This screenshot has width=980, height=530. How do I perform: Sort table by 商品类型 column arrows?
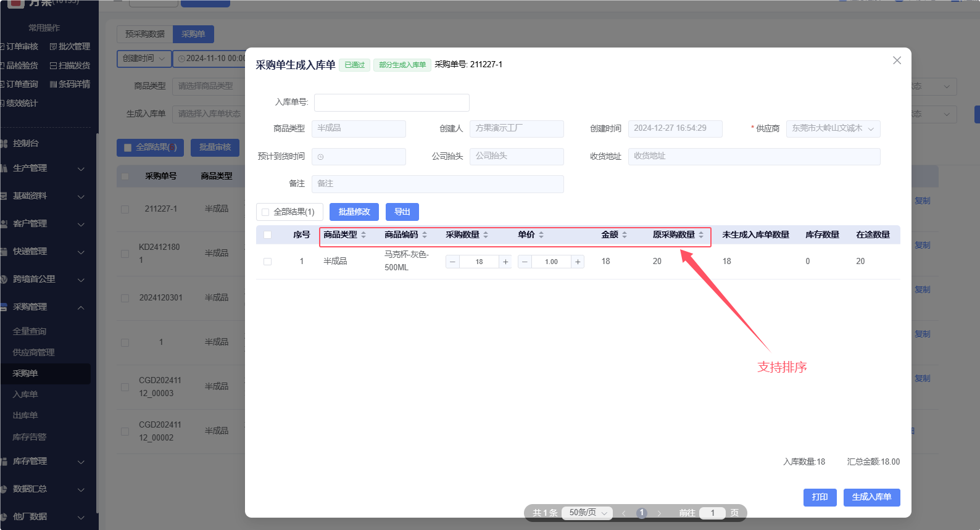[363, 235]
